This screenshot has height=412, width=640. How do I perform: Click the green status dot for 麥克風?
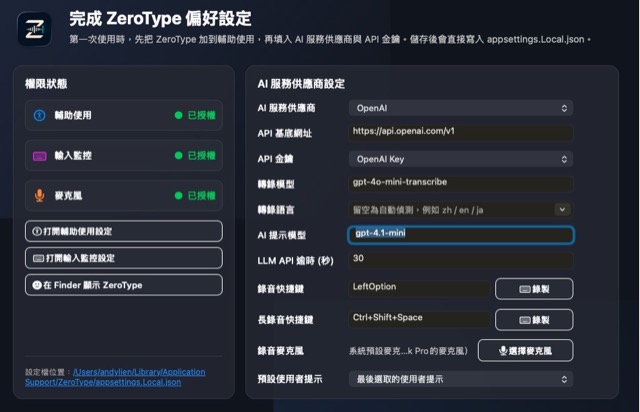coord(178,196)
